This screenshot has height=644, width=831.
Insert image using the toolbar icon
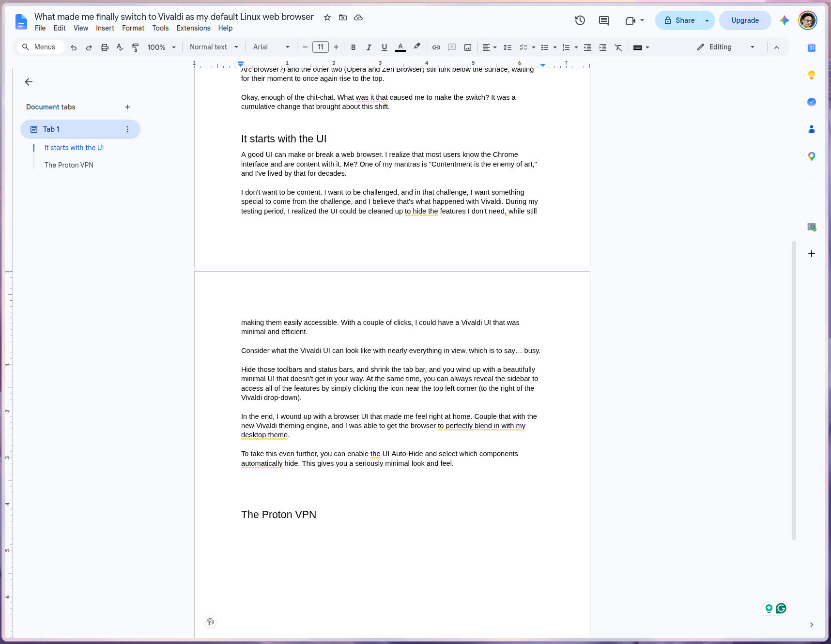click(x=467, y=47)
